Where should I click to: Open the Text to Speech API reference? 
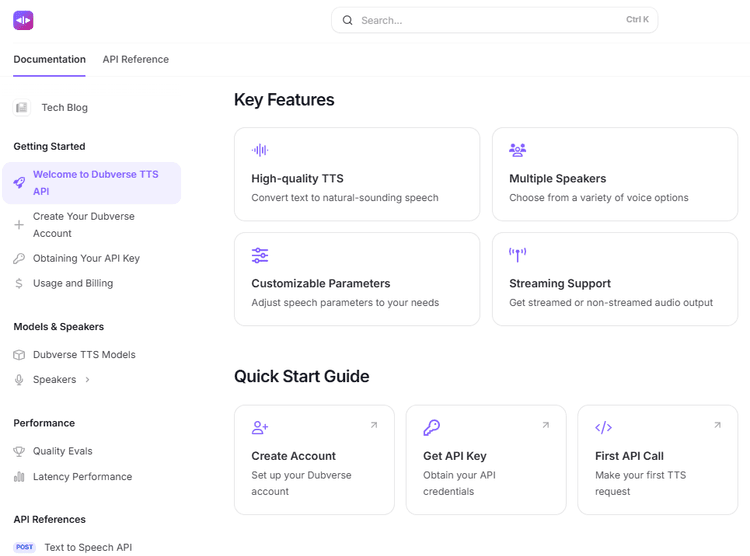tap(88, 547)
